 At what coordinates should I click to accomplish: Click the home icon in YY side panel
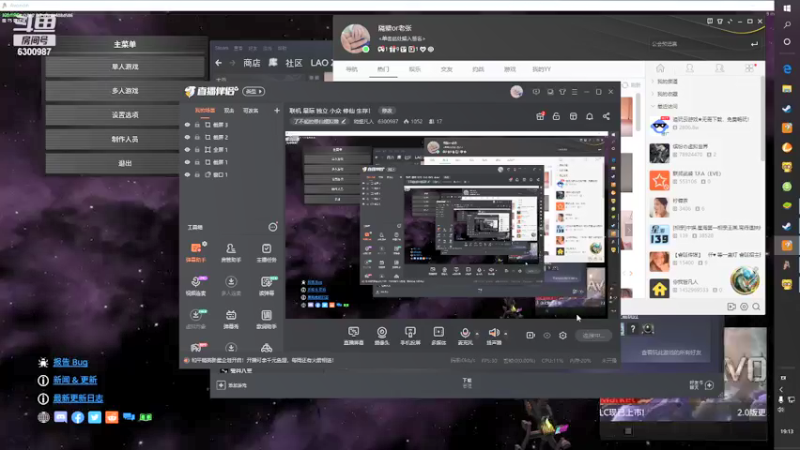click(x=660, y=68)
